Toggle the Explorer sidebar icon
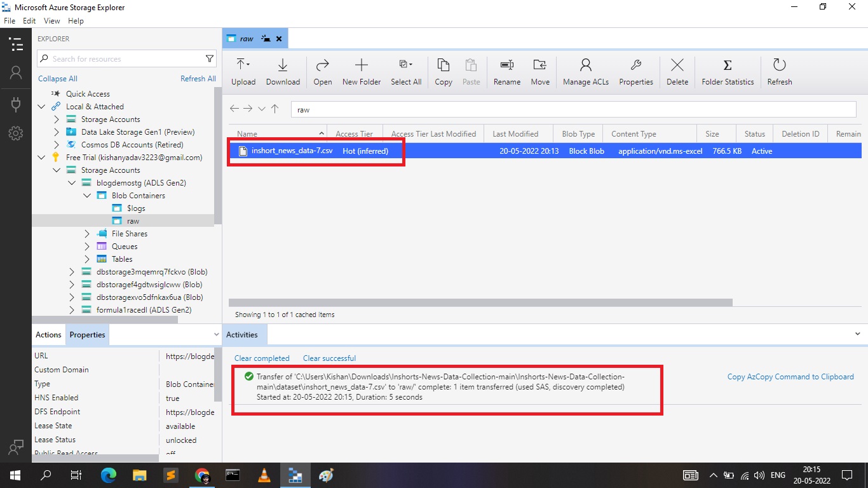Image resolution: width=868 pixels, height=488 pixels. pyautogui.click(x=16, y=44)
